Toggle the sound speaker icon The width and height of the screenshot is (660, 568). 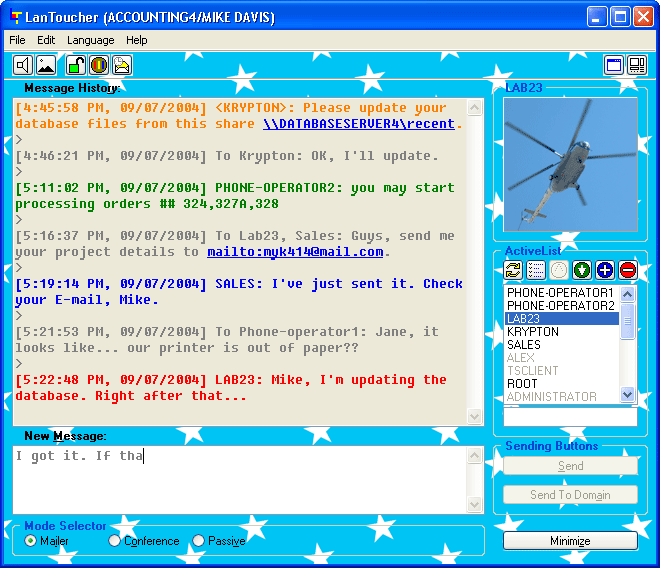click(23, 65)
